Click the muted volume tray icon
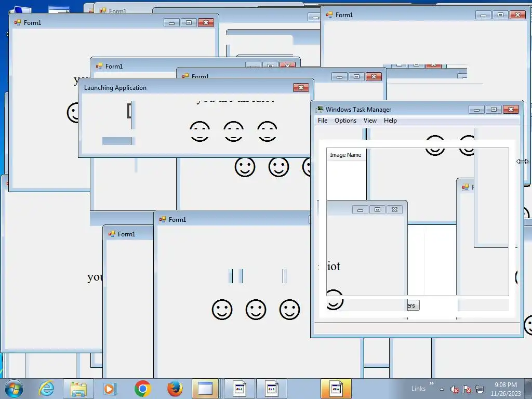 [454, 389]
